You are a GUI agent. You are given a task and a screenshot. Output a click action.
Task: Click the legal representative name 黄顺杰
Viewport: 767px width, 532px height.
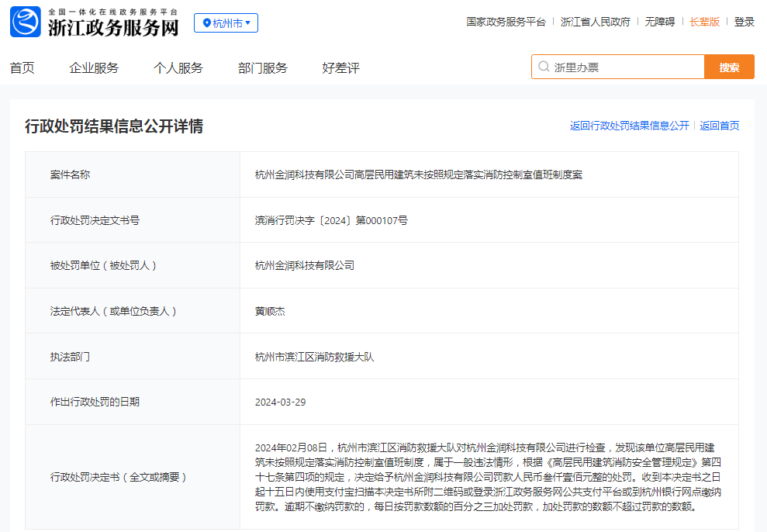(x=270, y=311)
